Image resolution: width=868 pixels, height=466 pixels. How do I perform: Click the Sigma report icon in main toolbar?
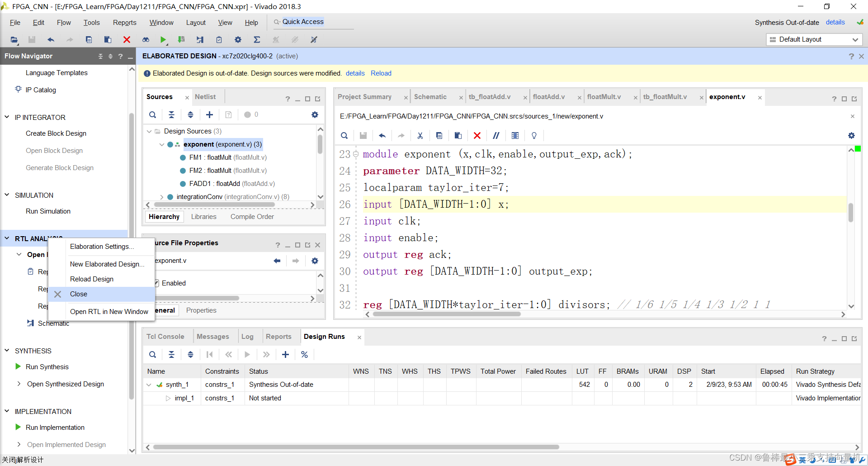pyautogui.click(x=257, y=40)
